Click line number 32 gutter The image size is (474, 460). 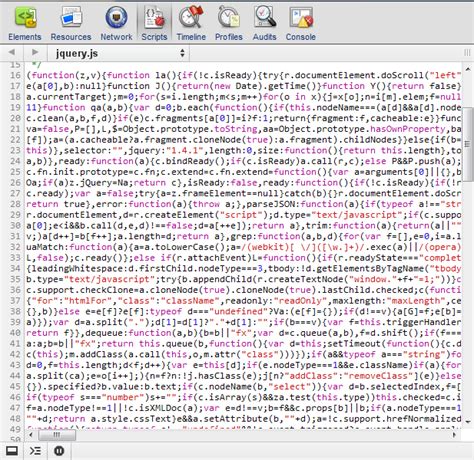coord(15,247)
